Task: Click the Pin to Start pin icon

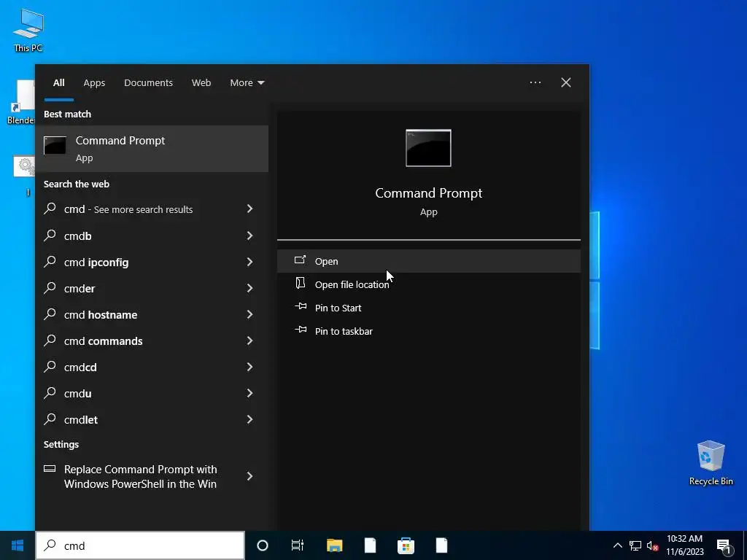Action: point(301,306)
